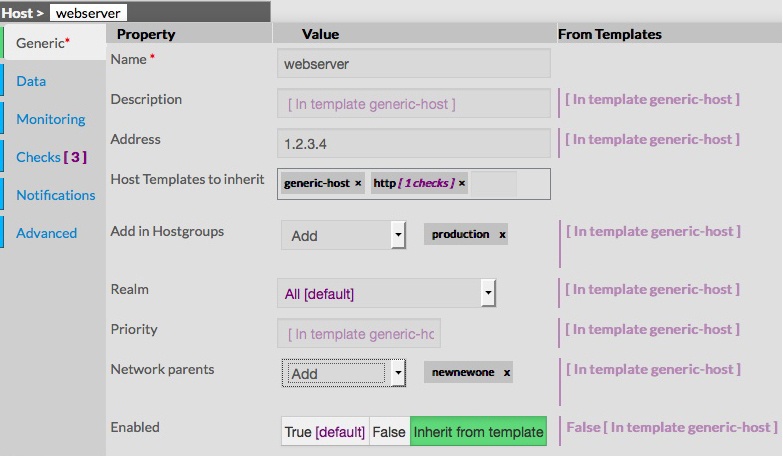Click the Priority input field
The width and height of the screenshot is (783, 456).
point(359,333)
